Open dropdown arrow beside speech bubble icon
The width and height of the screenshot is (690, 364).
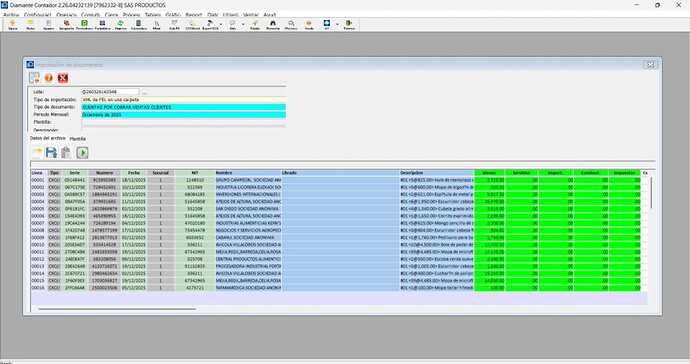tap(243, 24)
